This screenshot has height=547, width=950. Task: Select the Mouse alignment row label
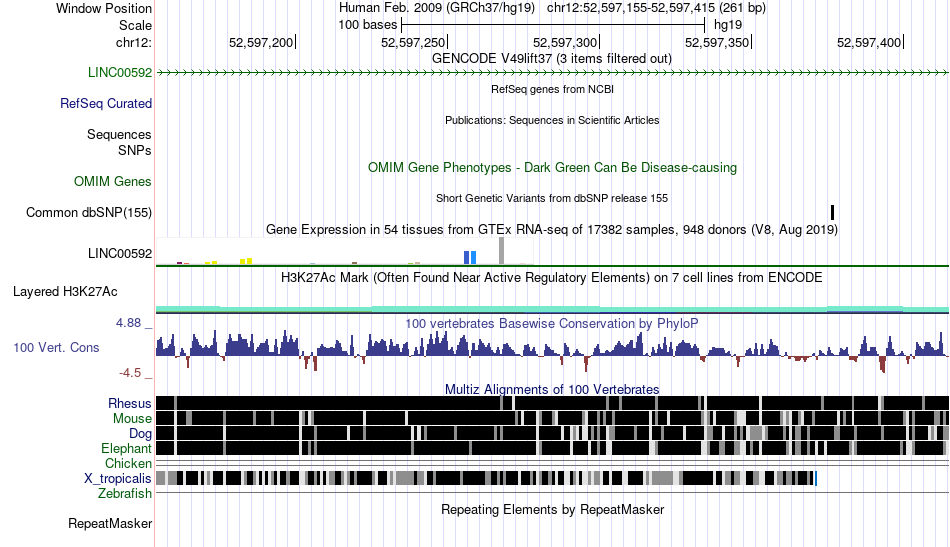(132, 419)
